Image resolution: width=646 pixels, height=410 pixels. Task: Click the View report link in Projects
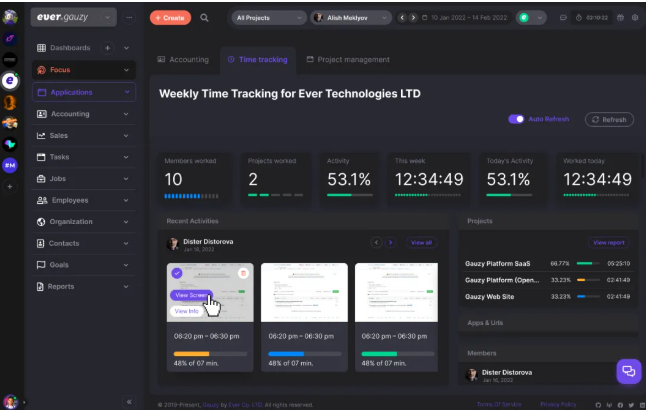(609, 243)
